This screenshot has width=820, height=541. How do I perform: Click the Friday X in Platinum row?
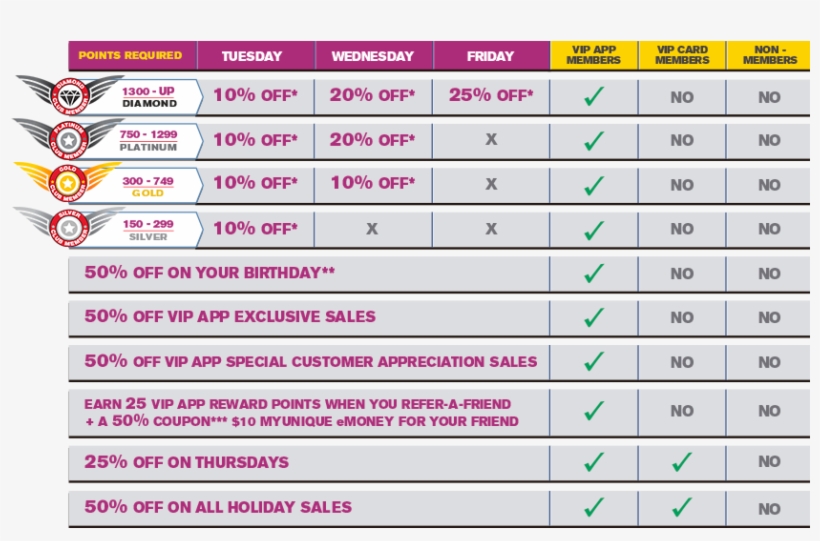pyautogui.click(x=491, y=140)
